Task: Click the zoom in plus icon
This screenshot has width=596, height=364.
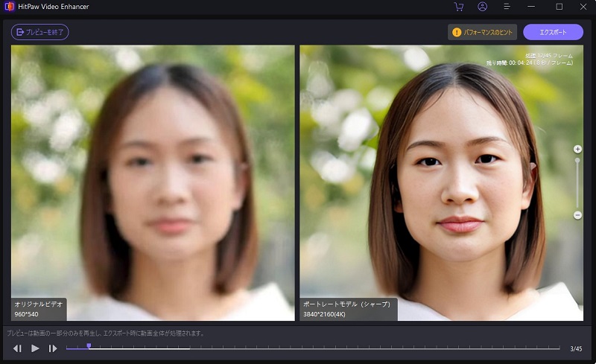Action: pos(577,149)
